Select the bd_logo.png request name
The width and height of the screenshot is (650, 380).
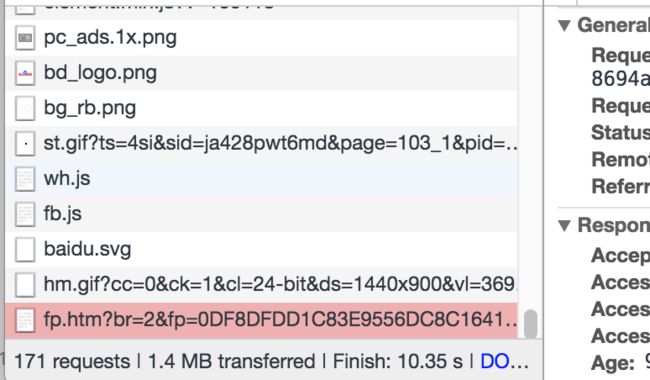pyautogui.click(x=100, y=73)
